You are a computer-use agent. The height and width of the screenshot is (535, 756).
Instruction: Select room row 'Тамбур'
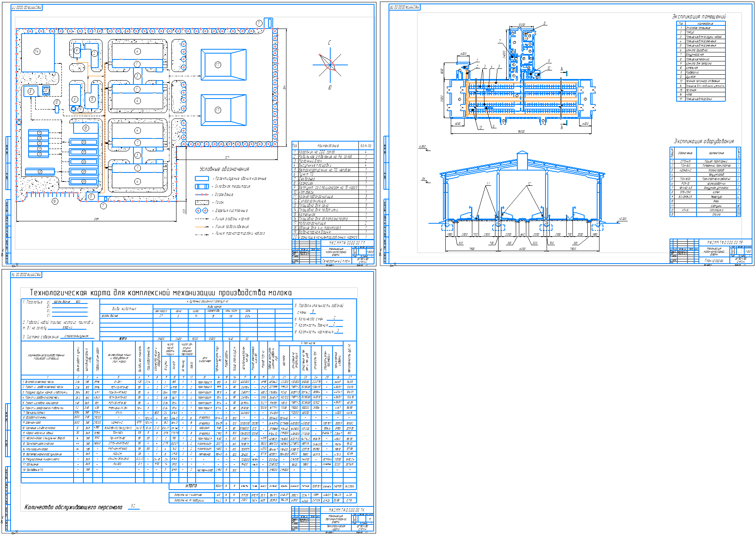tap(701, 32)
